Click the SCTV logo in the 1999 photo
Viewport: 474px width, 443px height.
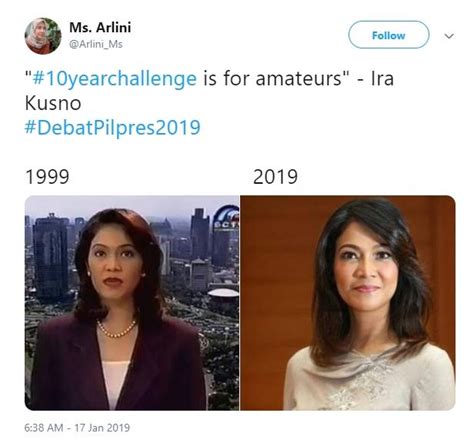(226, 217)
